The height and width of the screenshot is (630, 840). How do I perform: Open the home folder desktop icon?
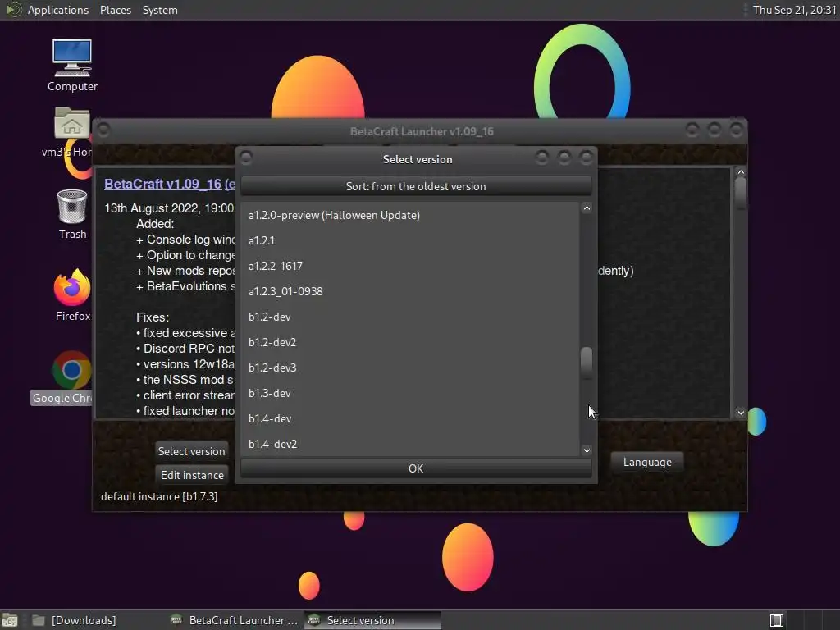tap(72, 132)
